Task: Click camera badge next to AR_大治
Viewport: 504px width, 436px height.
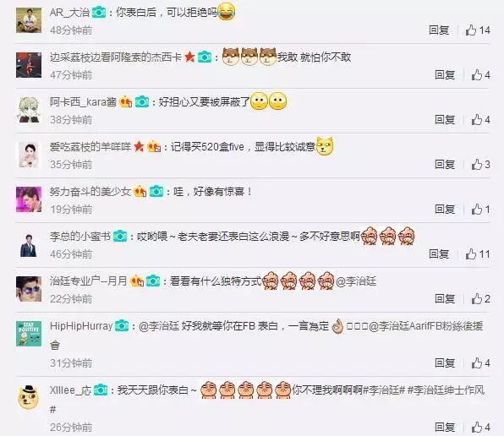Action: (x=99, y=13)
